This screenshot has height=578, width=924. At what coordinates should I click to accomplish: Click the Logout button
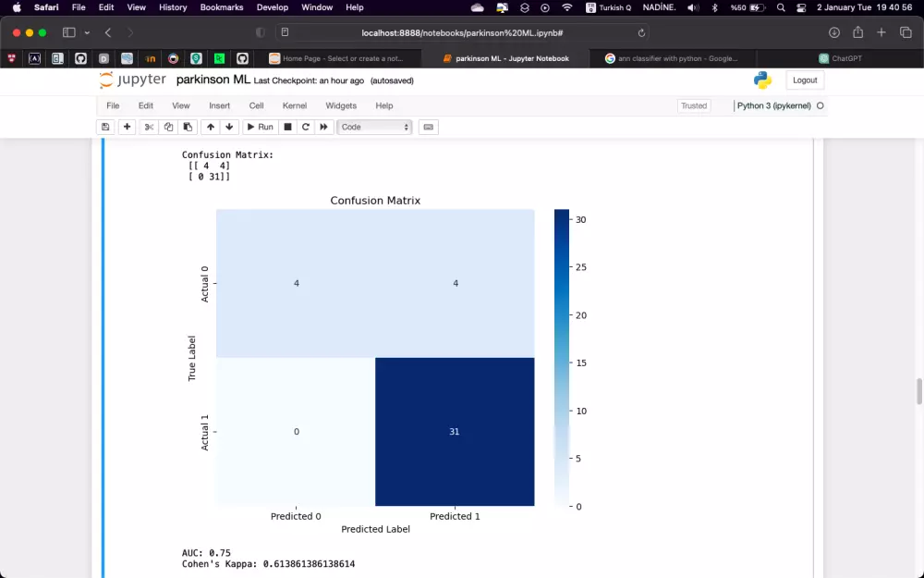pos(805,80)
